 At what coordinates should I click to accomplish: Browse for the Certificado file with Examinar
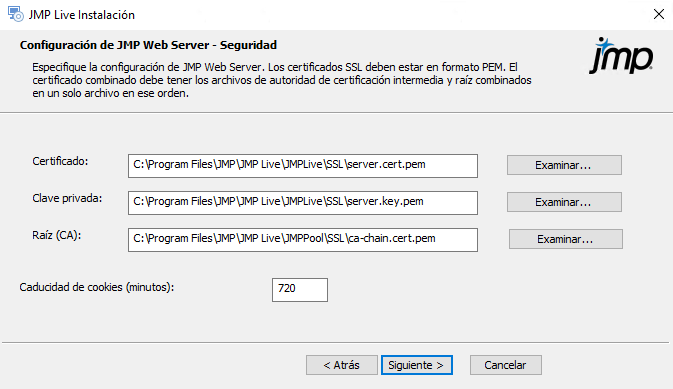coord(564,165)
